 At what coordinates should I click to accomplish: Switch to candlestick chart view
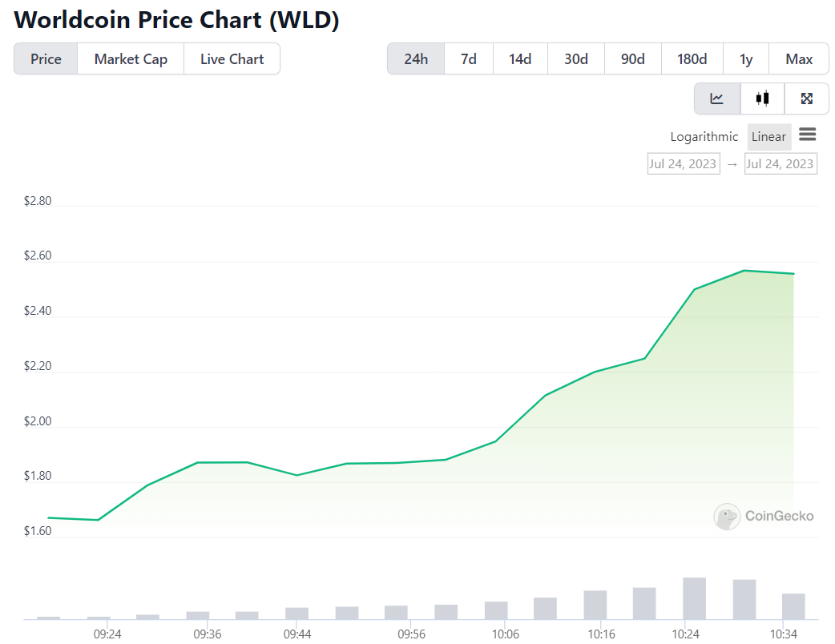click(x=761, y=98)
